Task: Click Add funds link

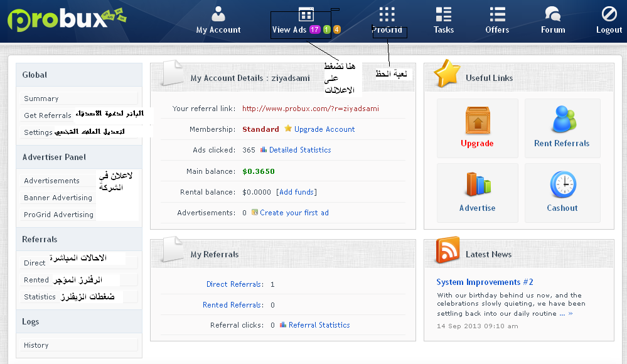Action: (x=296, y=192)
